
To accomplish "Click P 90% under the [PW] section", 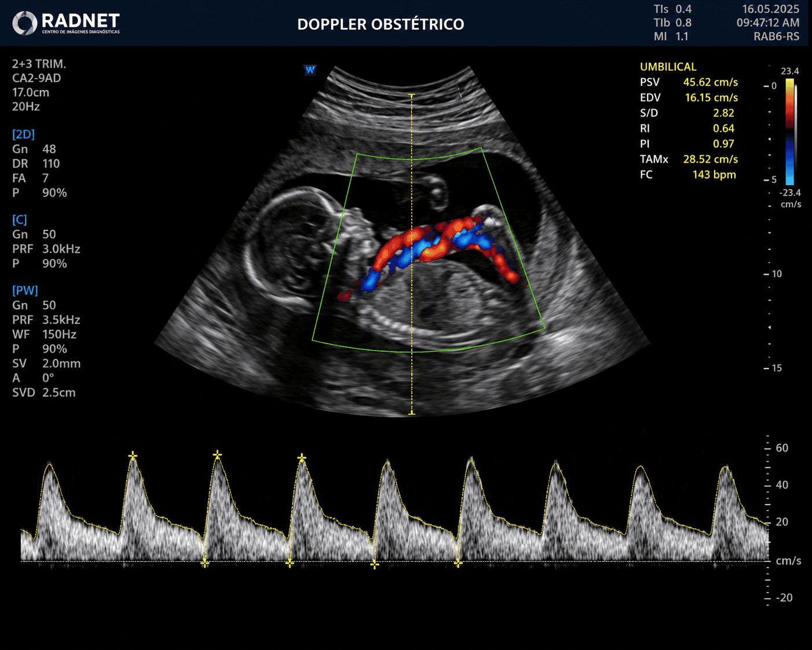I will 39,348.
